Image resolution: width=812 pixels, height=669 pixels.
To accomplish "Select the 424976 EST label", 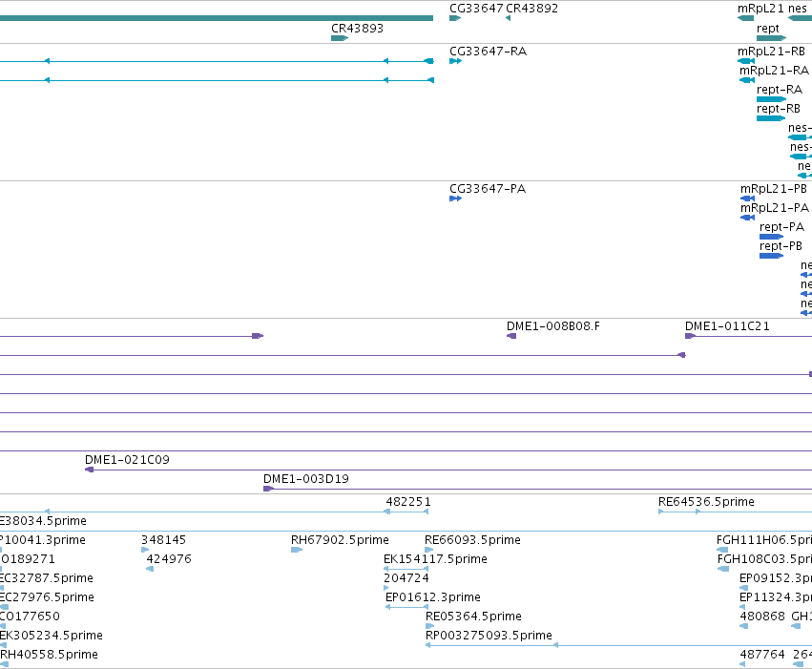I will coord(169,559).
